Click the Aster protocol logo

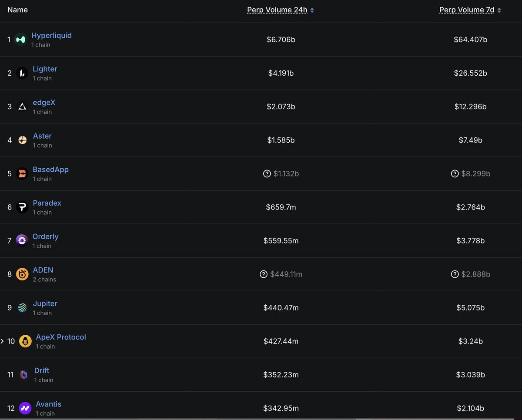pos(23,140)
